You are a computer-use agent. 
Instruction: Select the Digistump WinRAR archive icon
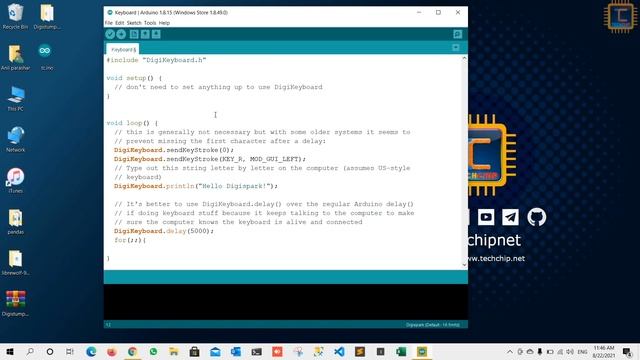(x=16, y=303)
